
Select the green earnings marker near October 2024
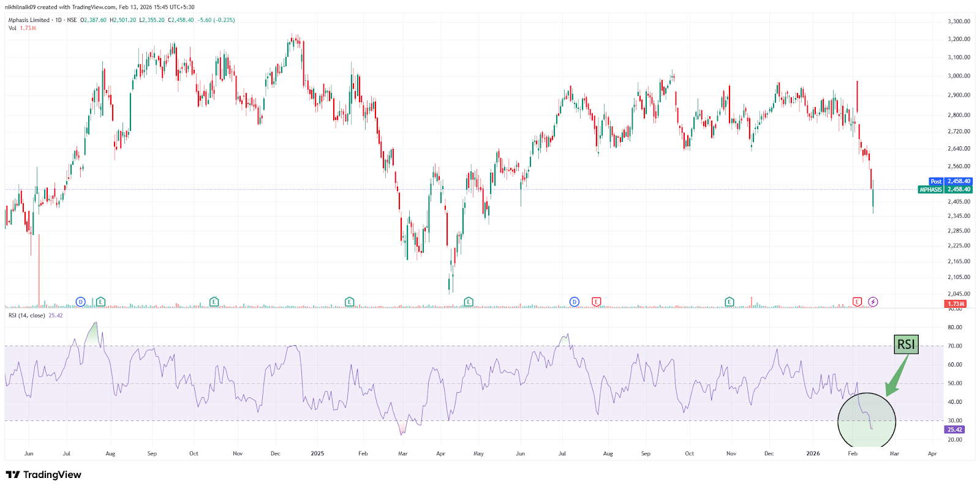[214, 302]
